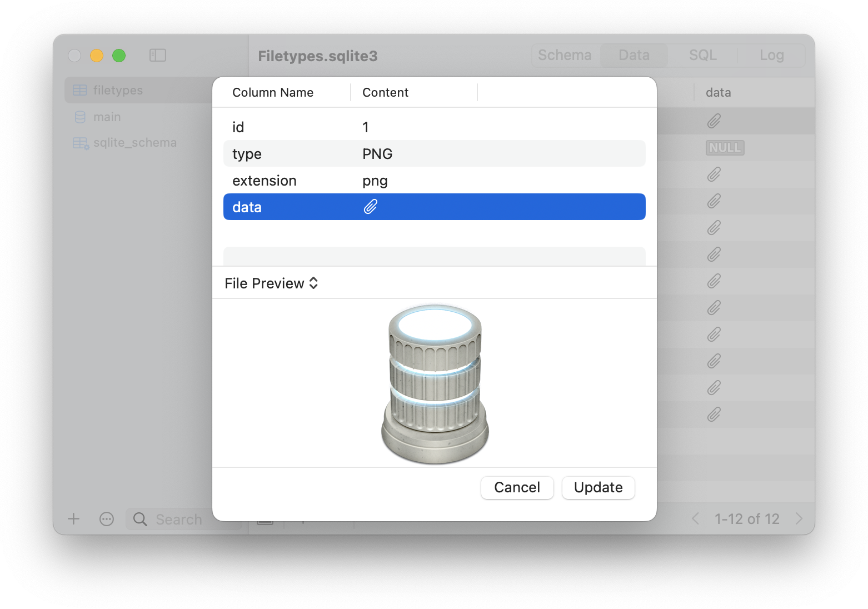Click the NULL data cell
This screenshot has width=868, height=609.
tap(725, 148)
